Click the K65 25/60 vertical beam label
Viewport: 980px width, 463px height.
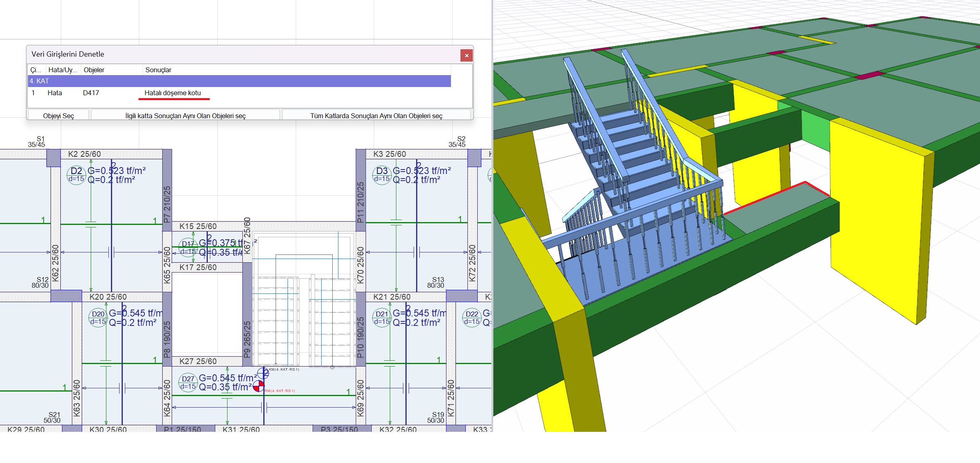click(x=167, y=265)
